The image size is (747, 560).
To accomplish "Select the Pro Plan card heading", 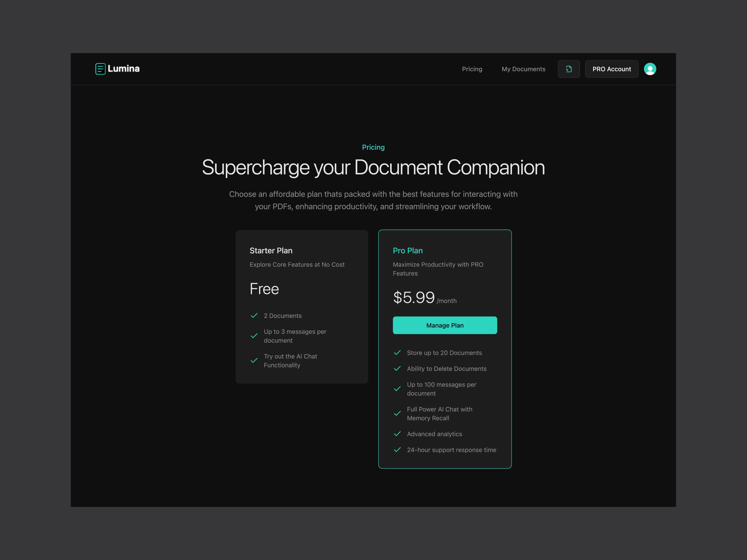I will [x=408, y=250].
